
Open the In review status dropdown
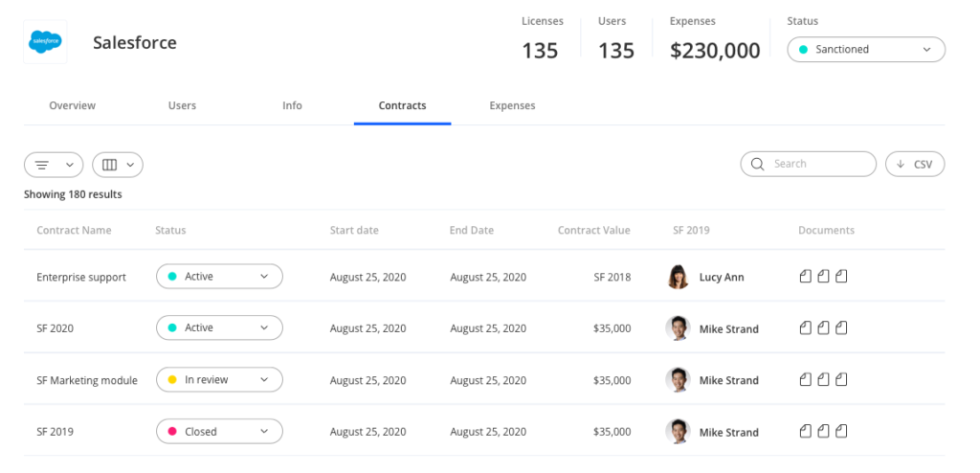(x=219, y=380)
